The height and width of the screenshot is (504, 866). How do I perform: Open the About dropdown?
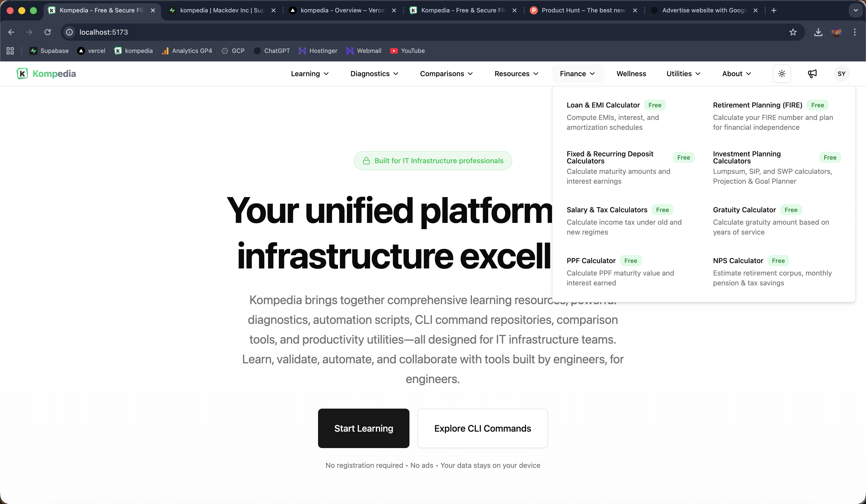736,74
